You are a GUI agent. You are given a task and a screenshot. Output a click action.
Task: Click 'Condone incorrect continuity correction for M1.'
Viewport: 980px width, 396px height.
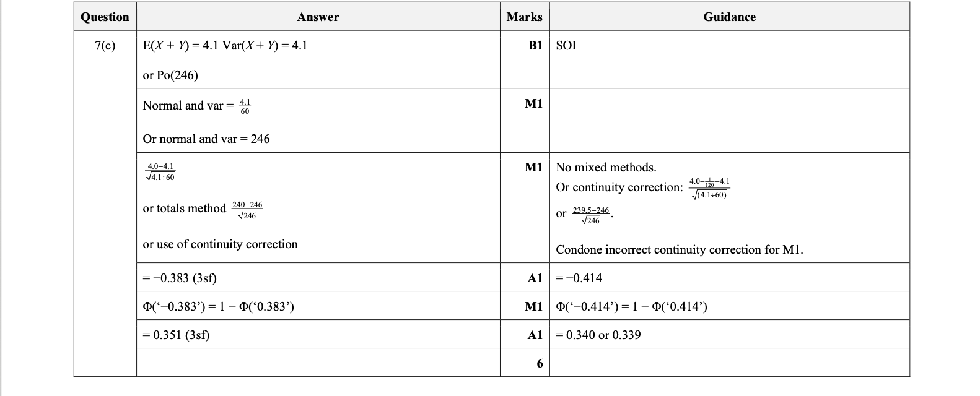(680, 249)
